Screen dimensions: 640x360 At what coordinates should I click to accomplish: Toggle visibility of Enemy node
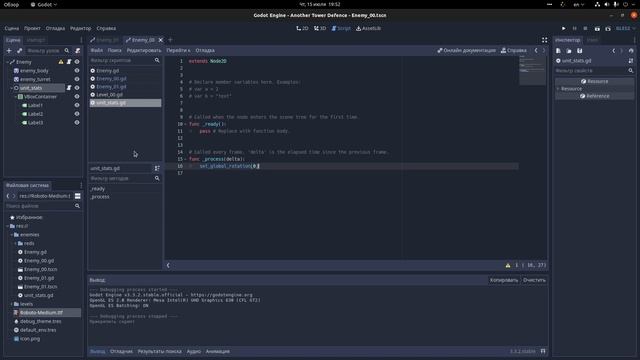tap(77, 62)
